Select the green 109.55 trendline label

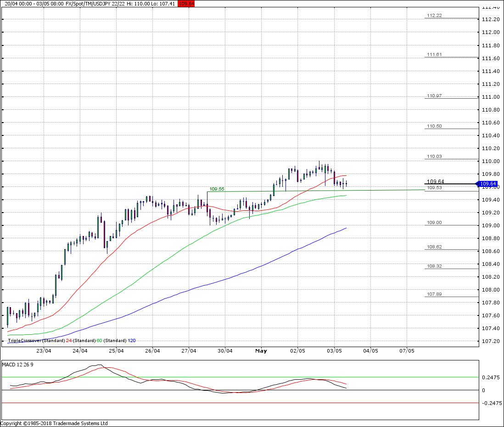tap(217, 189)
